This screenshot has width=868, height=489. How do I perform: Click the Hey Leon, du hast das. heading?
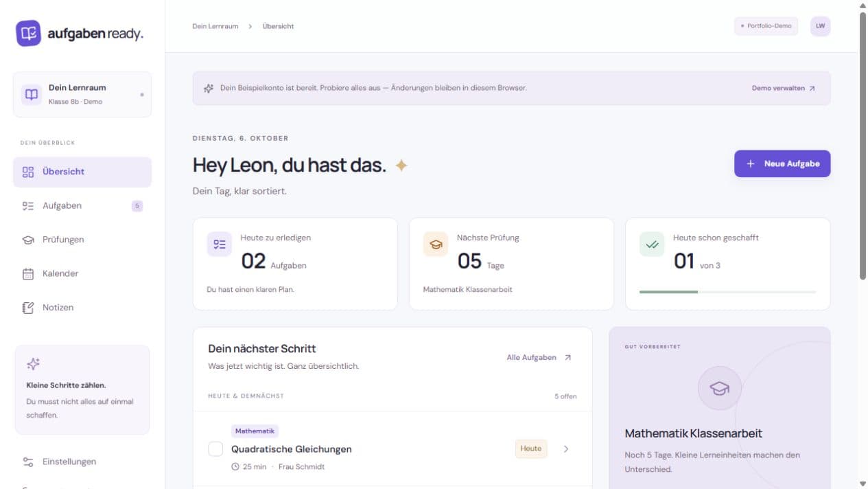pos(290,166)
